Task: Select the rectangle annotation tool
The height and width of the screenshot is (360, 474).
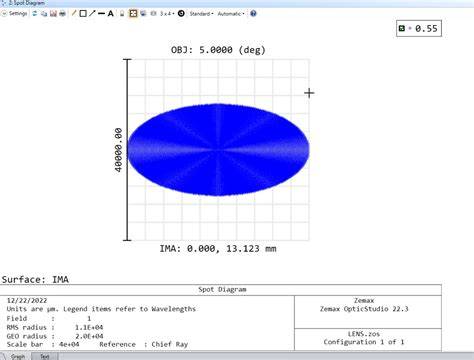Action: pos(83,14)
